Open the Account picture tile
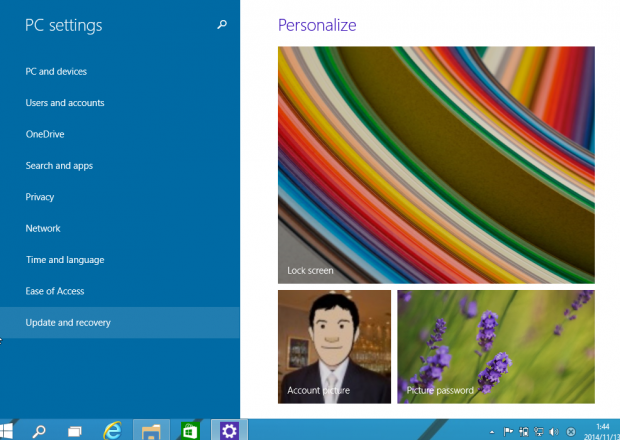 click(334, 346)
